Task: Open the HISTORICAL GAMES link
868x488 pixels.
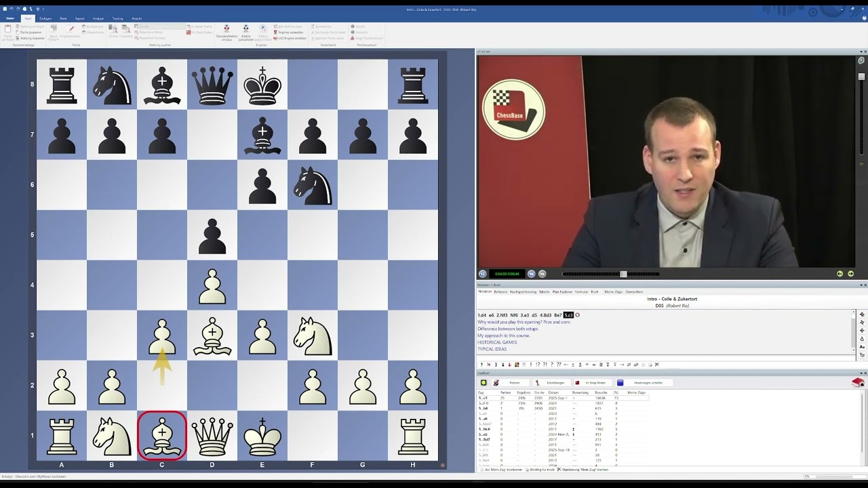Action: tap(497, 342)
